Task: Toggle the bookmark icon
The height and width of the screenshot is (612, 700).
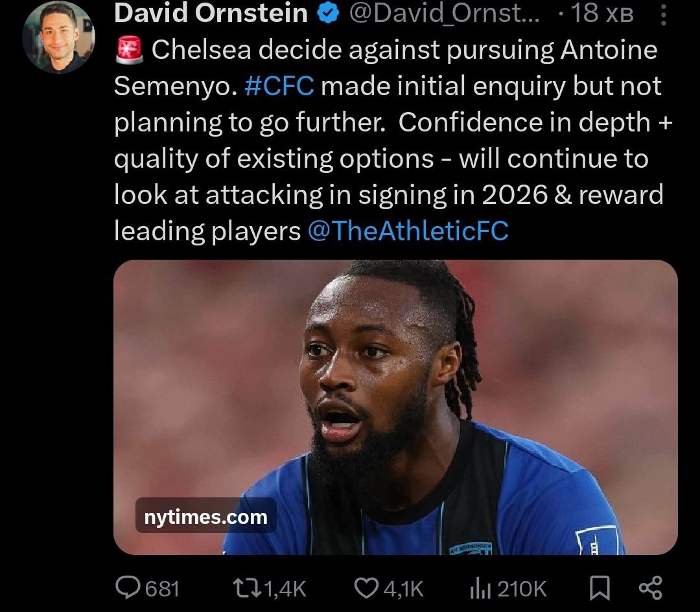Action: [x=600, y=588]
